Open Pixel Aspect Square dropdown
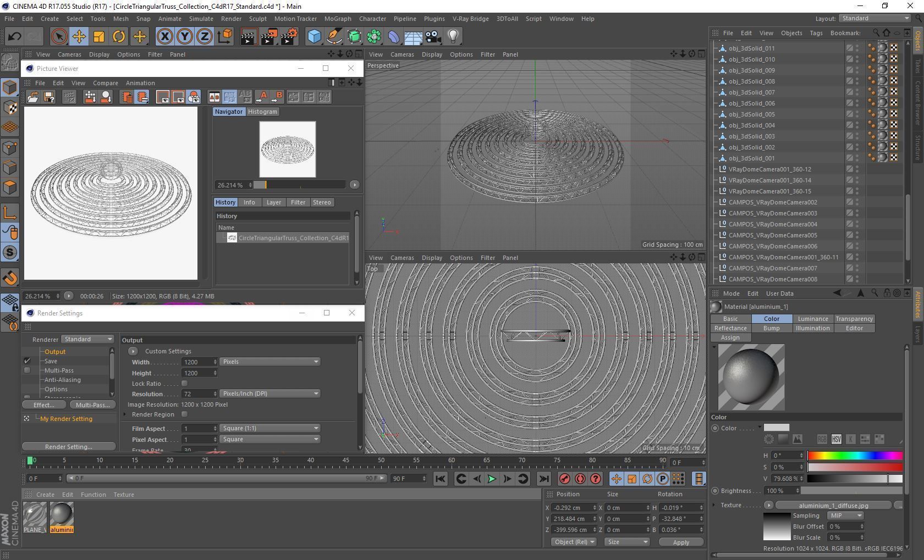 269,439
